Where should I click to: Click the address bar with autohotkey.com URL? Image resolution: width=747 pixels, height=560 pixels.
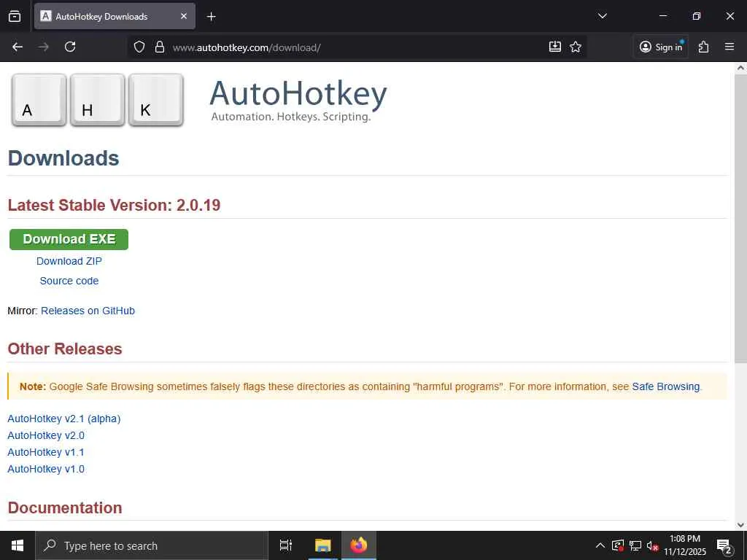(x=357, y=47)
